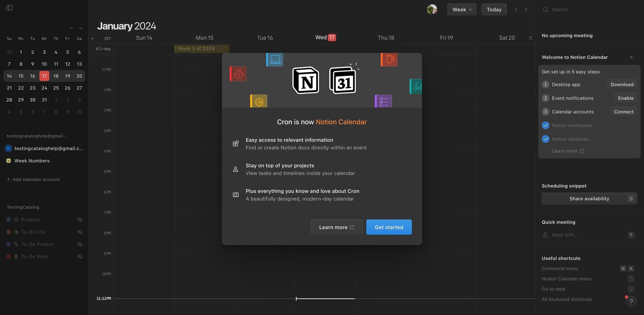The width and height of the screenshot is (644, 315).
Task: Go to previous month in mini calendar
Action: pos(71,28)
